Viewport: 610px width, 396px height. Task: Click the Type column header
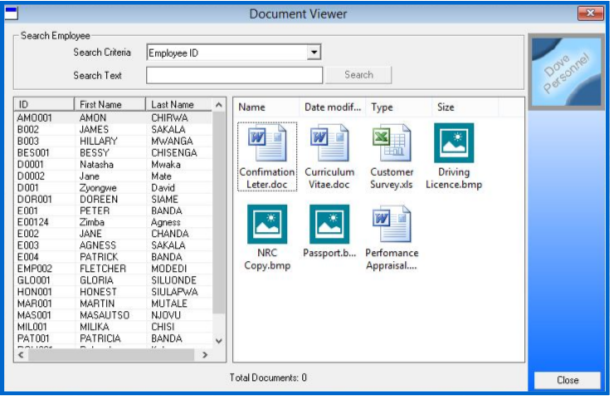[x=399, y=107]
